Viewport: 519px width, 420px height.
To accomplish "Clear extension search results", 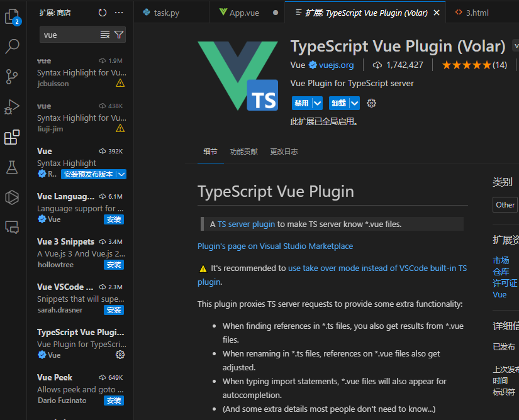I will [x=105, y=35].
